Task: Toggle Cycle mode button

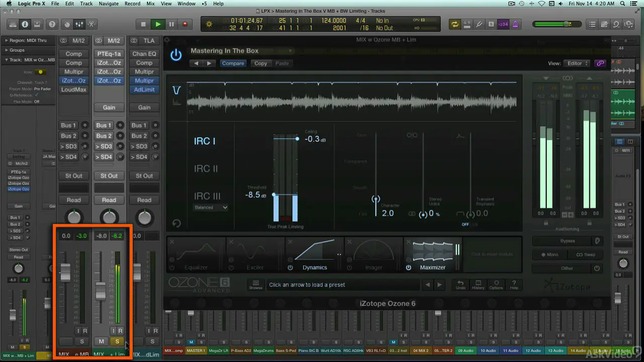Action: click(x=455, y=24)
